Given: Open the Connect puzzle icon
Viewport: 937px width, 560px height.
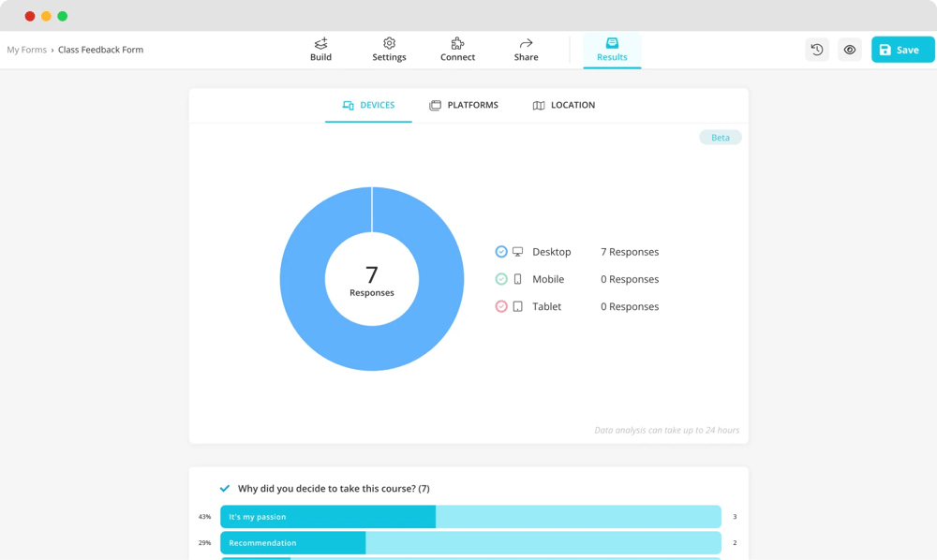Looking at the screenshot, I should (457, 43).
